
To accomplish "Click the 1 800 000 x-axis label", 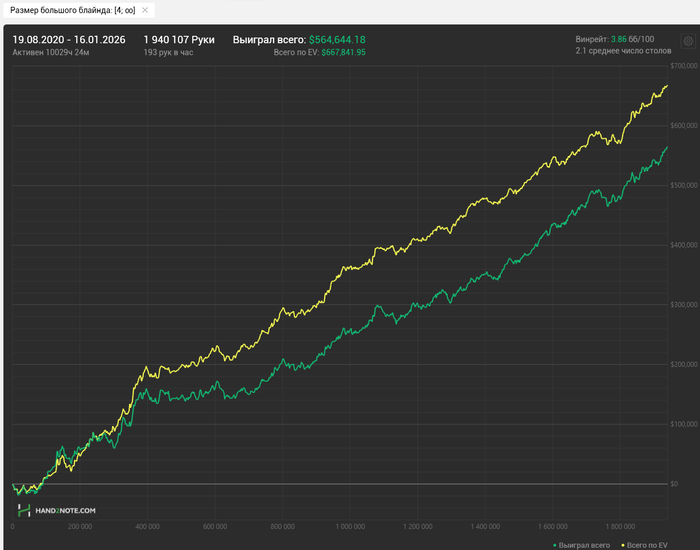I will pos(620,527).
